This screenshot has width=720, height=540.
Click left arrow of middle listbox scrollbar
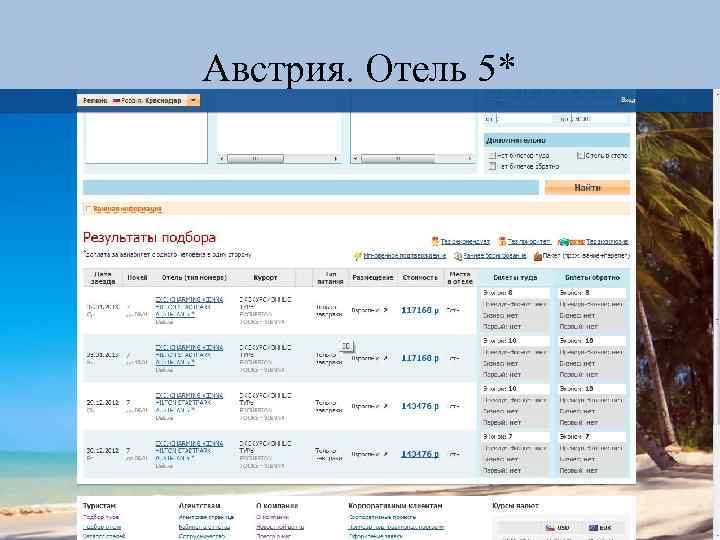click(222, 158)
